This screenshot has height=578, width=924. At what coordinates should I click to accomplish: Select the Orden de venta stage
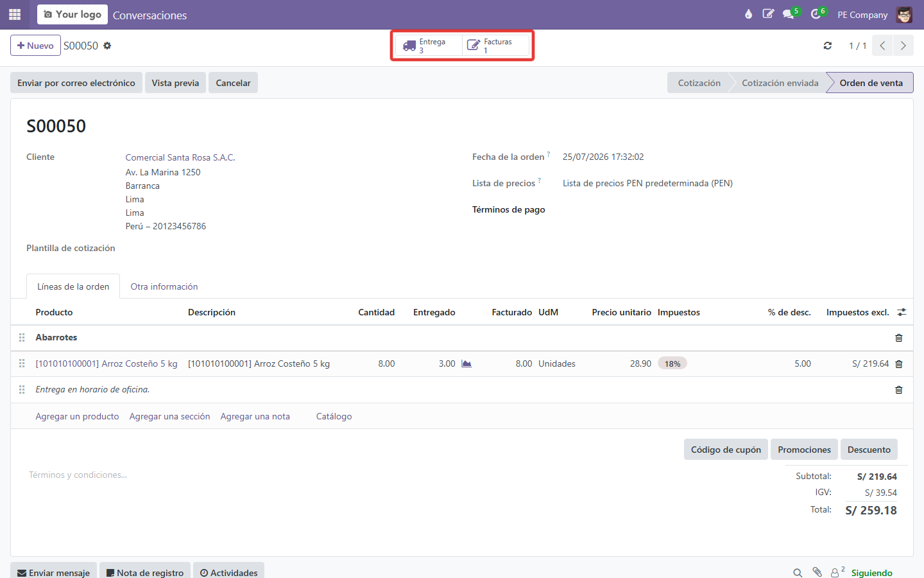(871, 83)
